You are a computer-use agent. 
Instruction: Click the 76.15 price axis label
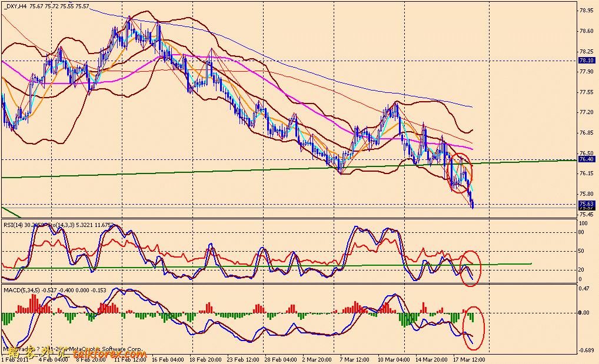coord(586,173)
